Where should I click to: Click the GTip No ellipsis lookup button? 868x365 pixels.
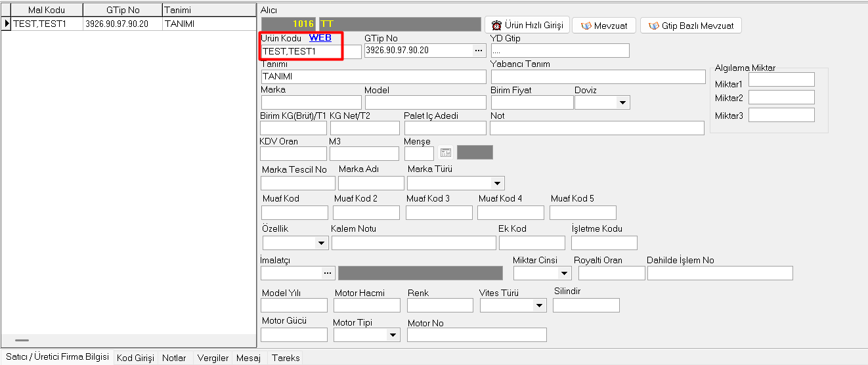[478, 51]
